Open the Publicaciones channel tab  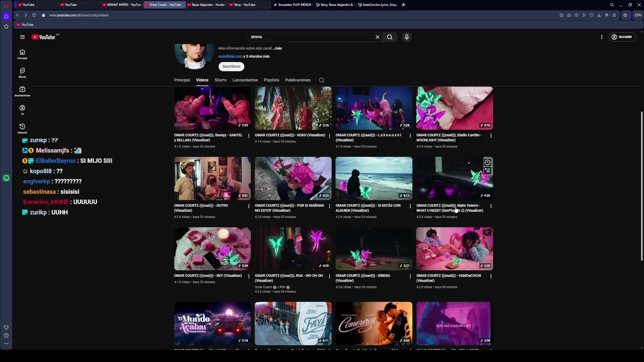click(298, 80)
